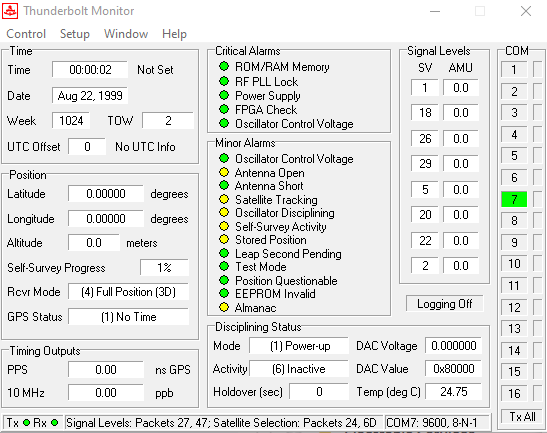The width and height of the screenshot is (547, 433).
Task: Click the DAC Value 0x80000 field
Action: (454, 369)
